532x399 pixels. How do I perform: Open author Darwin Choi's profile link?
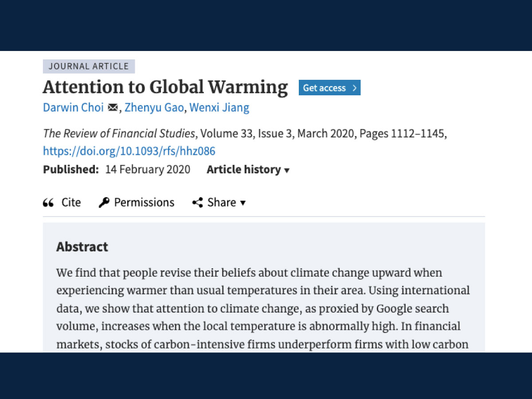(73, 107)
